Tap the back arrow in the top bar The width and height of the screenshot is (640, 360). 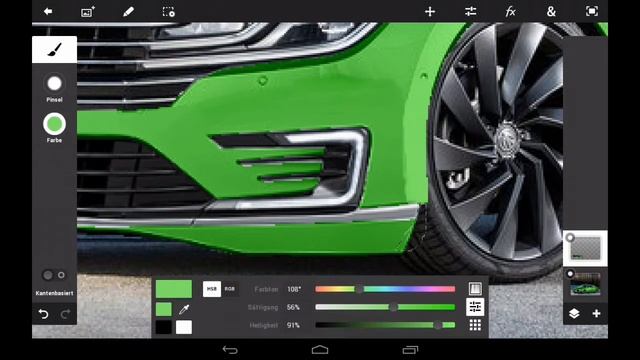tap(48, 11)
